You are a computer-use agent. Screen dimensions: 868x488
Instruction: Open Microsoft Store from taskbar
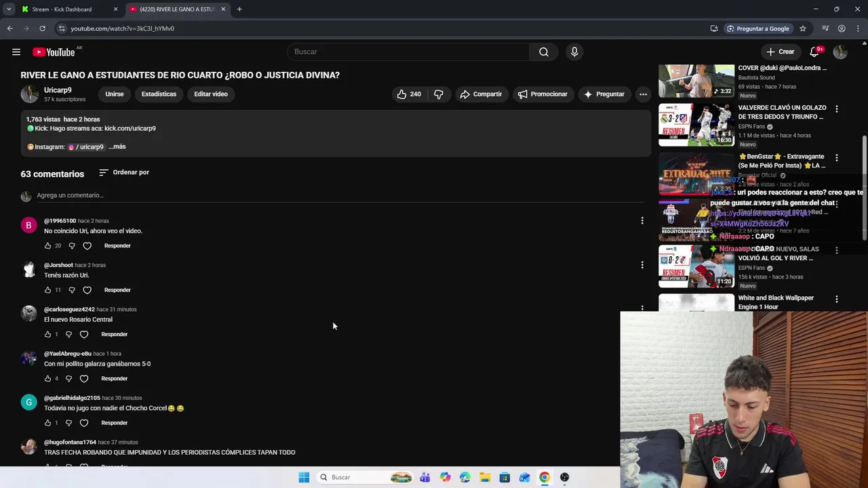click(505, 477)
